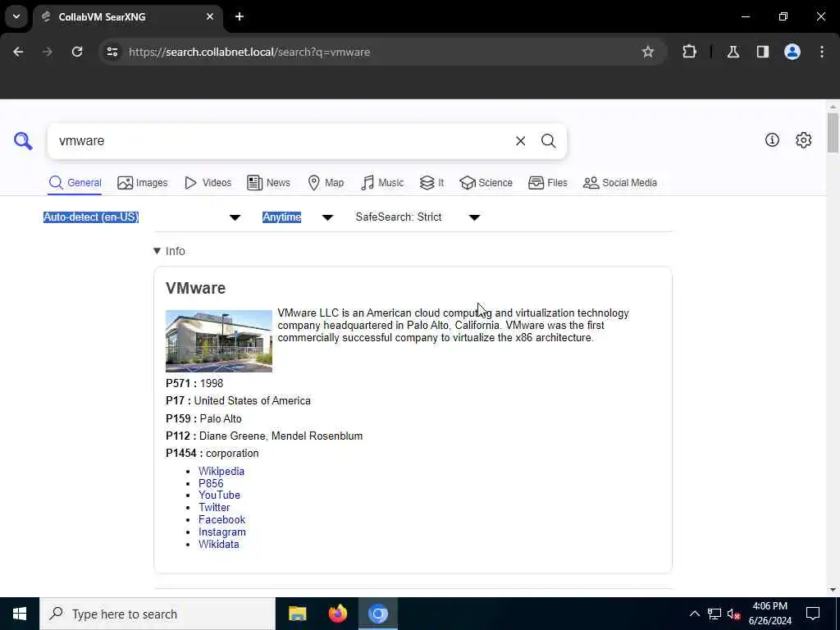Open the Wikidata link
Image resolution: width=840 pixels, height=630 pixels.
pos(218,545)
